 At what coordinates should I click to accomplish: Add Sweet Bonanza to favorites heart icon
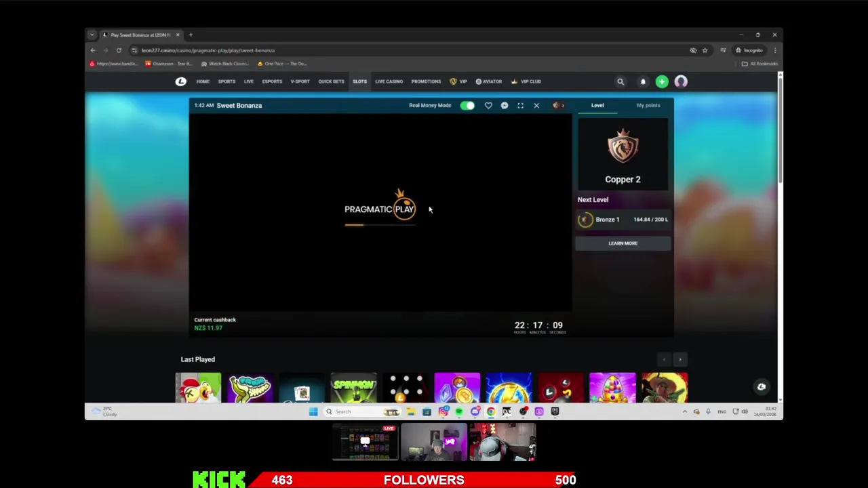(x=488, y=105)
